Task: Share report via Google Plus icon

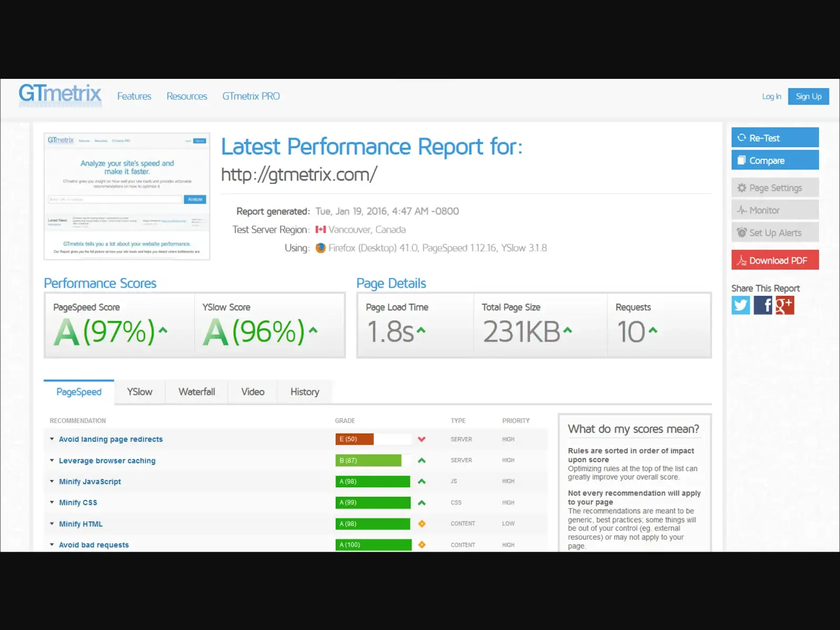Action: (785, 305)
